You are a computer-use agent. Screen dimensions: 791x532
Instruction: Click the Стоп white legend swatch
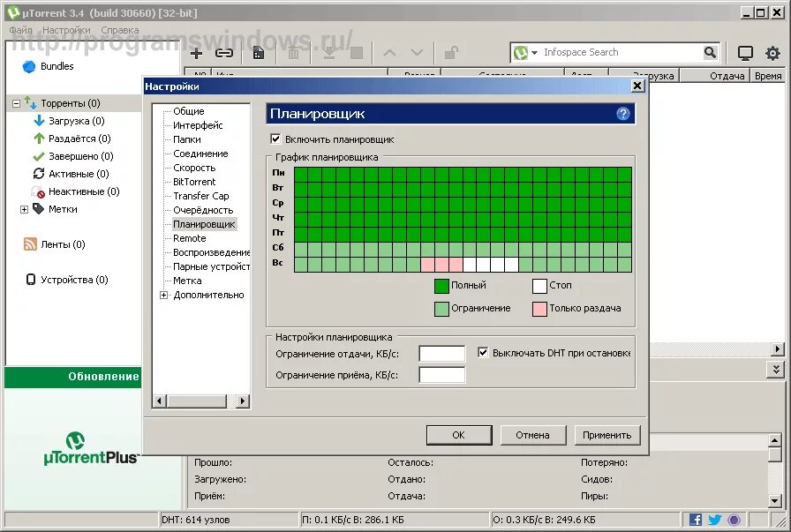pyautogui.click(x=539, y=286)
